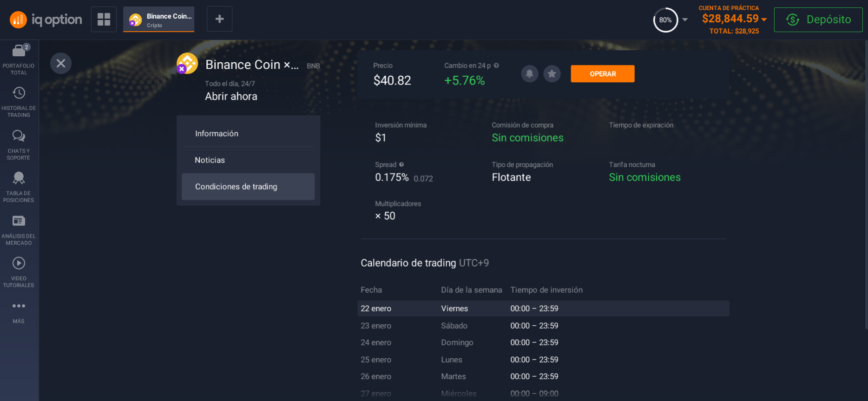Screen dimensions: 868x401
Task: Select the Información tab
Action: pyautogui.click(x=248, y=134)
